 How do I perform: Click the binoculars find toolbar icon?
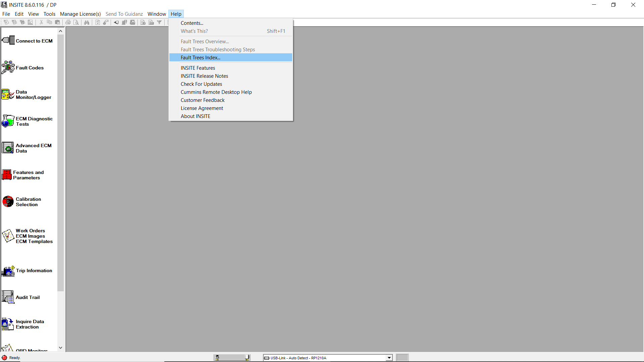click(87, 22)
